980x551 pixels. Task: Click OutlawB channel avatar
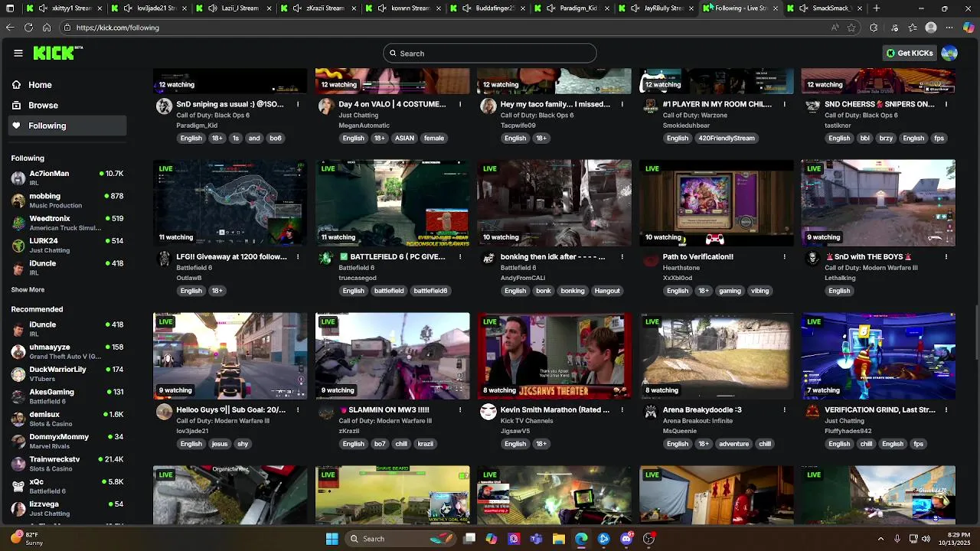coord(164,259)
